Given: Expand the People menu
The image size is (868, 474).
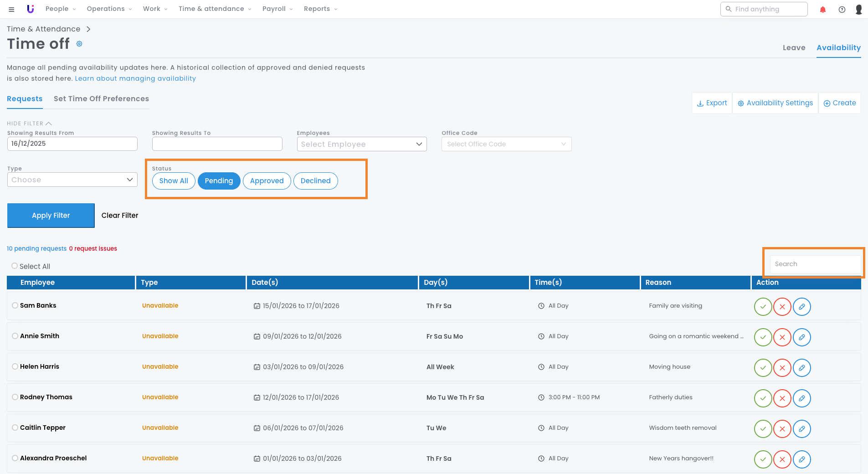Looking at the screenshot, I should click(x=61, y=9).
